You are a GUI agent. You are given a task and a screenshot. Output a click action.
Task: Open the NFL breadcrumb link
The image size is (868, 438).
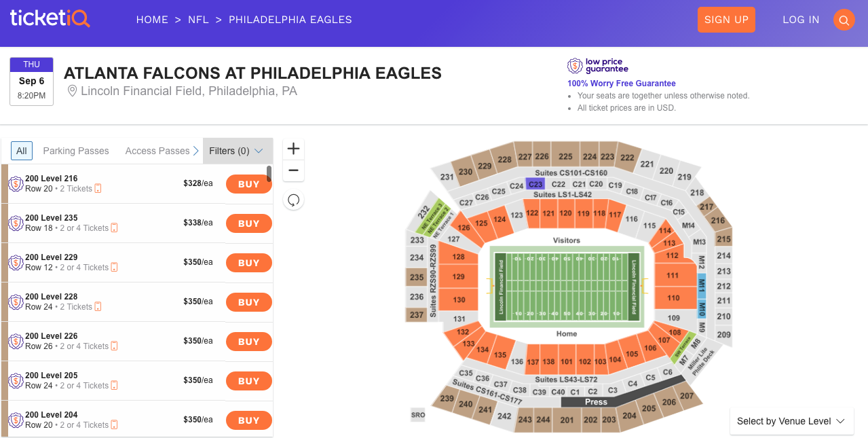pos(198,20)
